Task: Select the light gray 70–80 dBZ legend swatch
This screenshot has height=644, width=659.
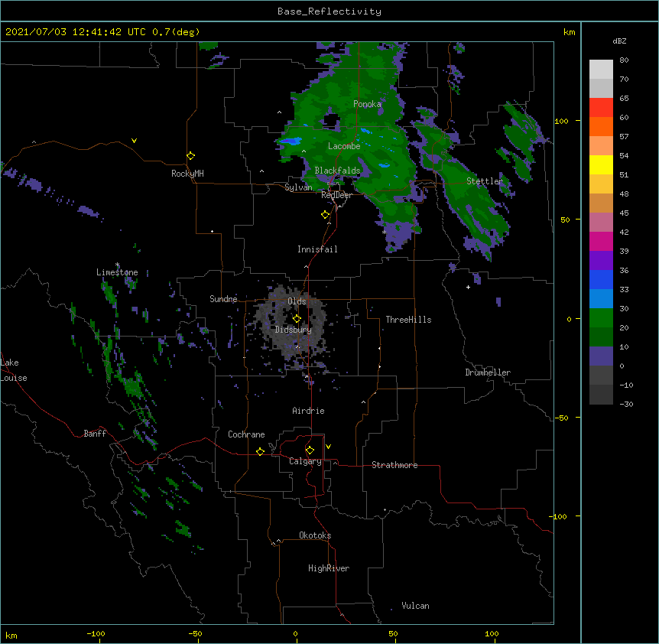Action: point(601,70)
